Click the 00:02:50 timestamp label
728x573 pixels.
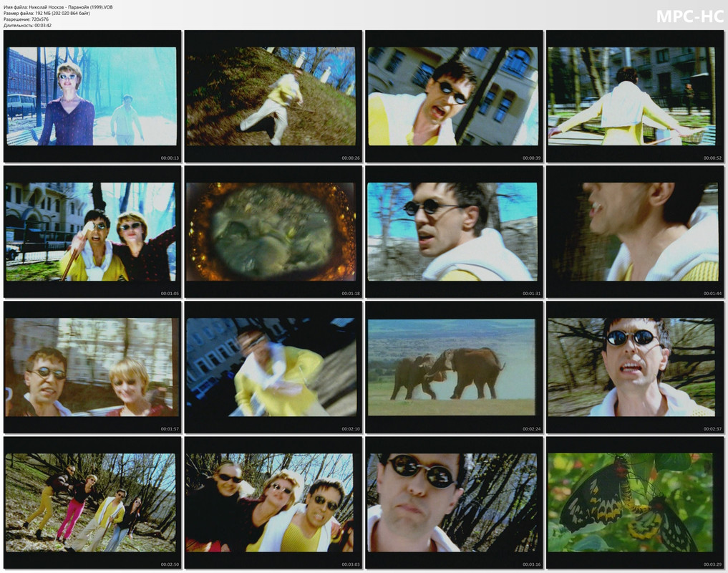(170, 564)
